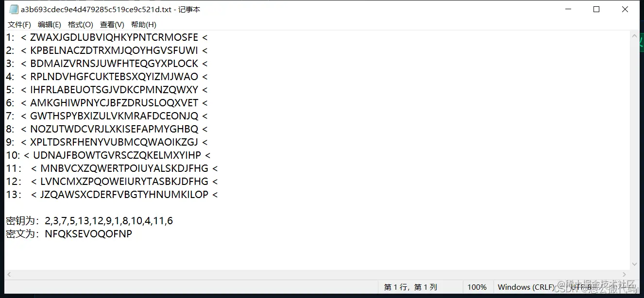Viewport: 644px width, 298px height.
Task: Open the 帮助(H) menu
Action: point(144,24)
